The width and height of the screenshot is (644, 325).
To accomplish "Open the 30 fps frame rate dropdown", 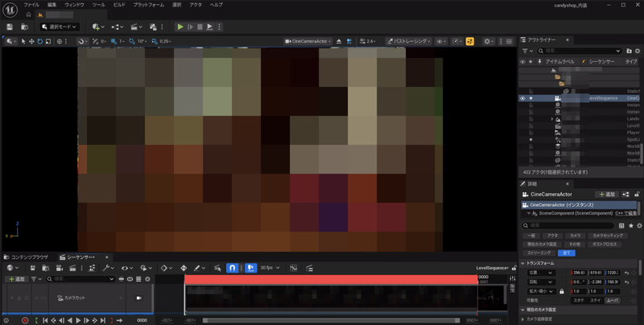I will tap(270, 267).
